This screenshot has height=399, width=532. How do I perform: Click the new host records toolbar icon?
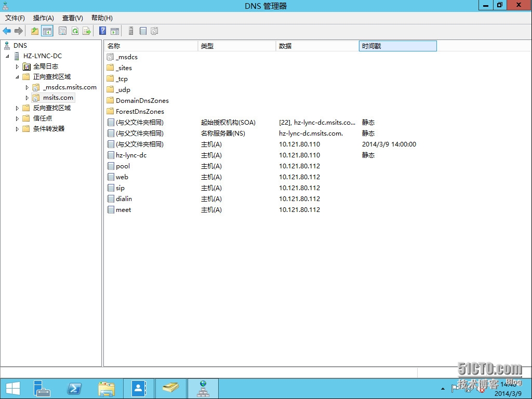(154, 31)
